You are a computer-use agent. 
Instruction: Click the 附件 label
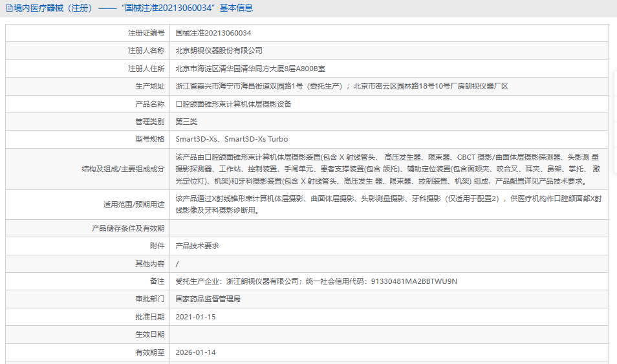pyautogui.click(x=157, y=246)
